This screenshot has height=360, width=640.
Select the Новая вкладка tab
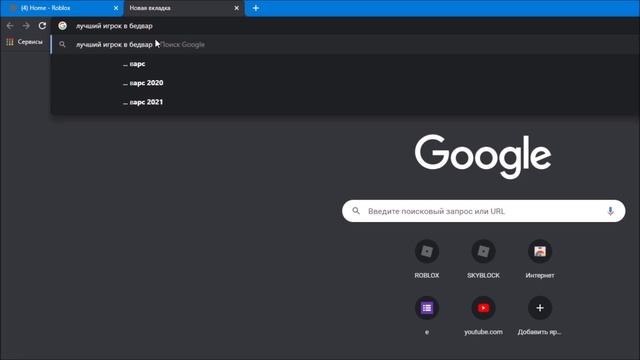184,8
